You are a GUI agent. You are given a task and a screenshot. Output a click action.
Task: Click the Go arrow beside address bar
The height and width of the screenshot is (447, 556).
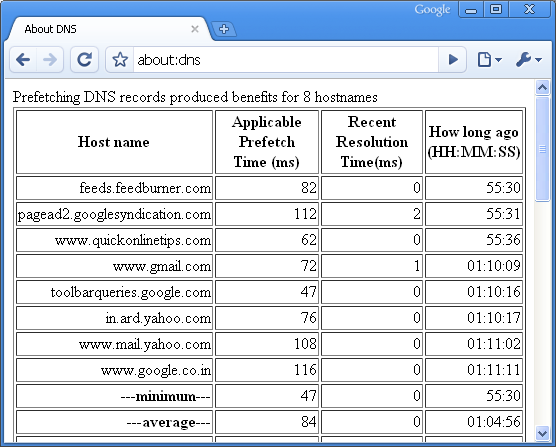[x=452, y=60]
